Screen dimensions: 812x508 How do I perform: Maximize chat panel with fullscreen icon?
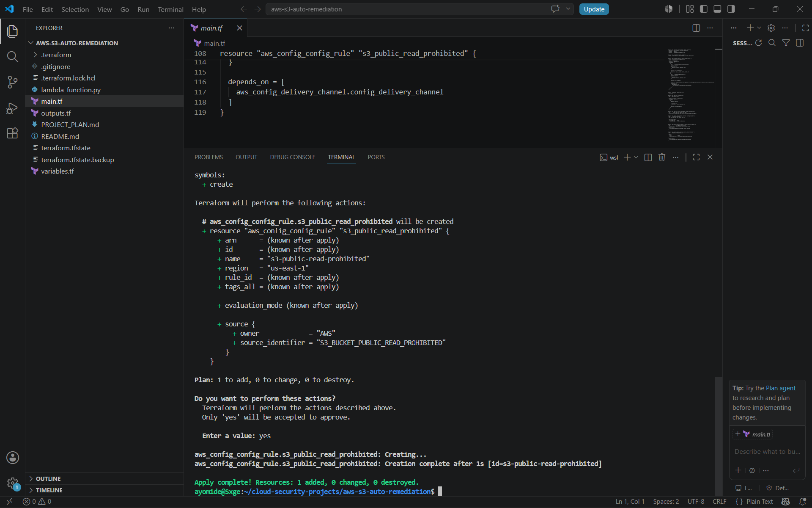(x=805, y=28)
